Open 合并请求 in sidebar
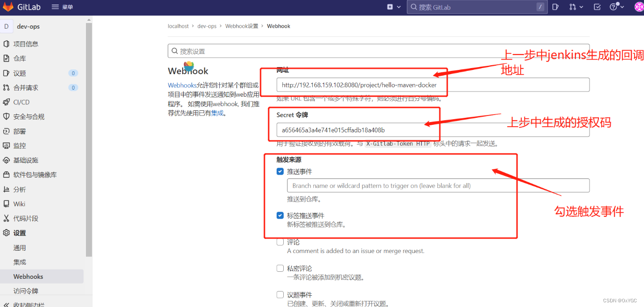 pos(26,88)
